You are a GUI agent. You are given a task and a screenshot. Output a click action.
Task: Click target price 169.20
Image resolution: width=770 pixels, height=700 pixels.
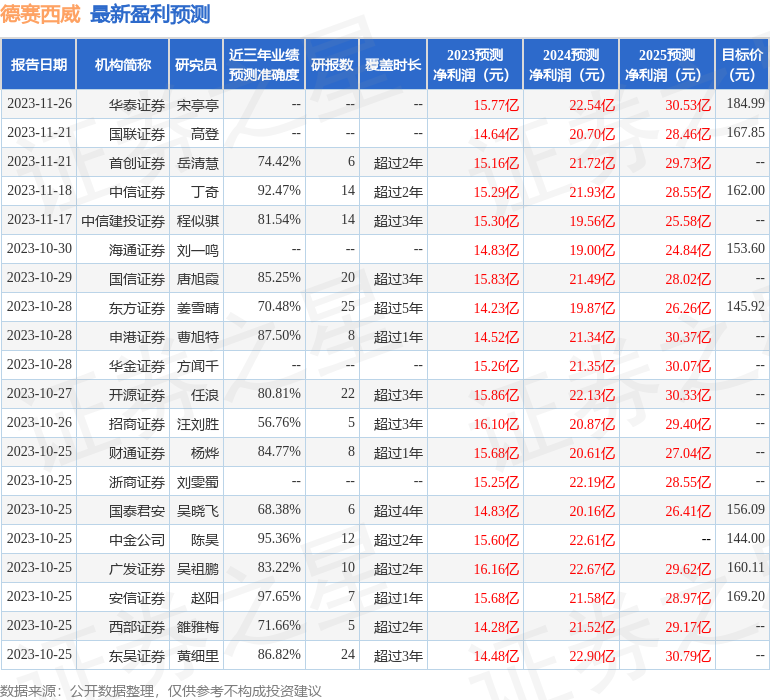tap(745, 596)
